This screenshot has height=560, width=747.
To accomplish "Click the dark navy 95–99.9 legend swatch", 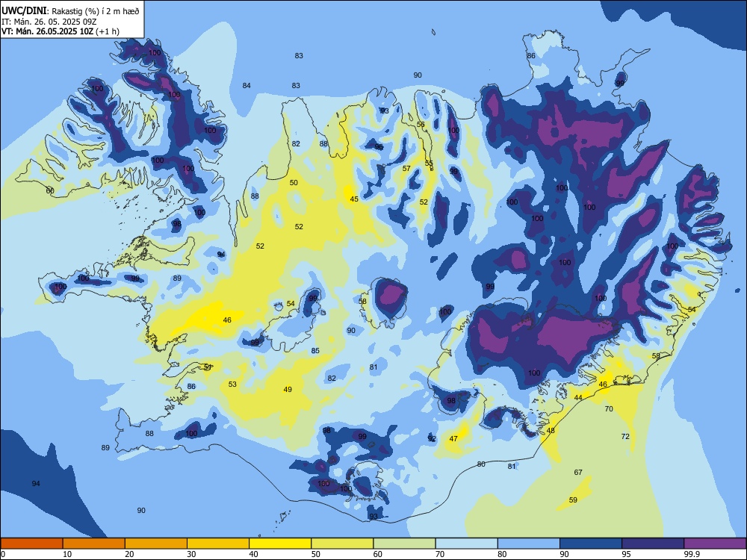I will click(x=653, y=544).
